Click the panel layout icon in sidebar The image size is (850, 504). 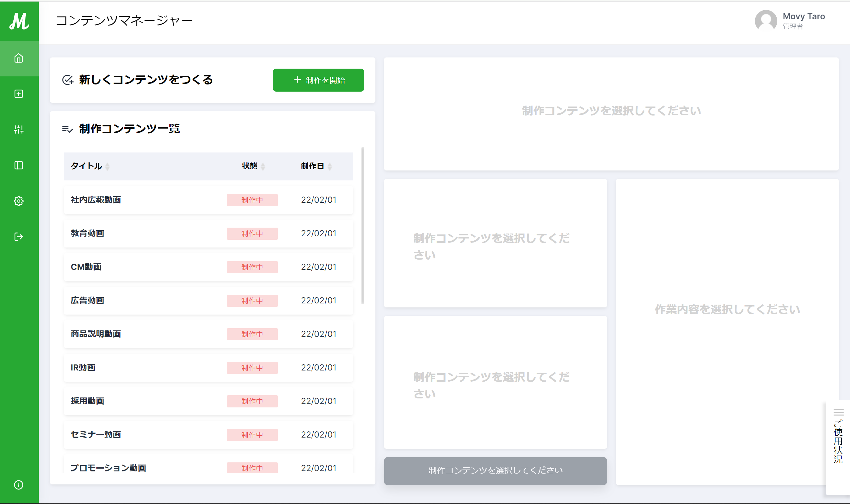point(19,166)
